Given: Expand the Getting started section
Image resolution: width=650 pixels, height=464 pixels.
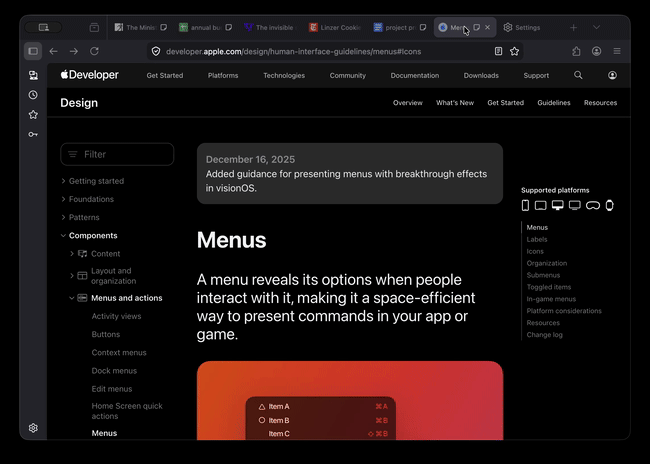Looking at the screenshot, I should (64, 181).
